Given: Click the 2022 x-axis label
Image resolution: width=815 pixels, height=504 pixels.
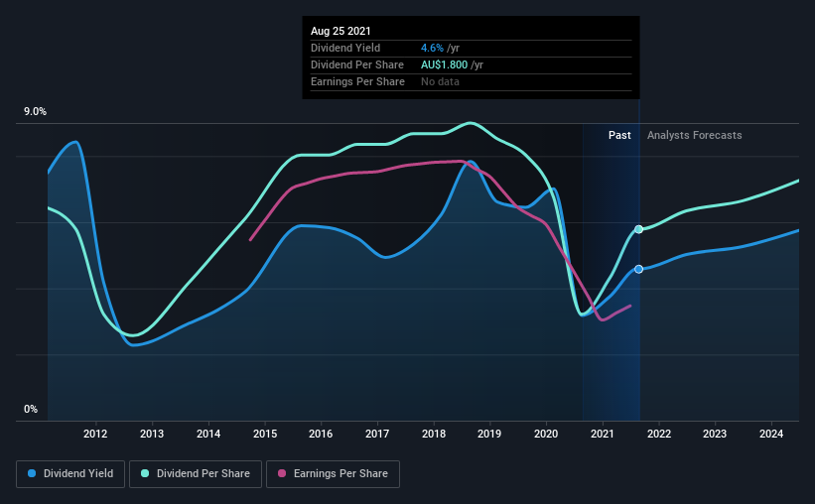Looking at the screenshot, I should [x=659, y=434].
